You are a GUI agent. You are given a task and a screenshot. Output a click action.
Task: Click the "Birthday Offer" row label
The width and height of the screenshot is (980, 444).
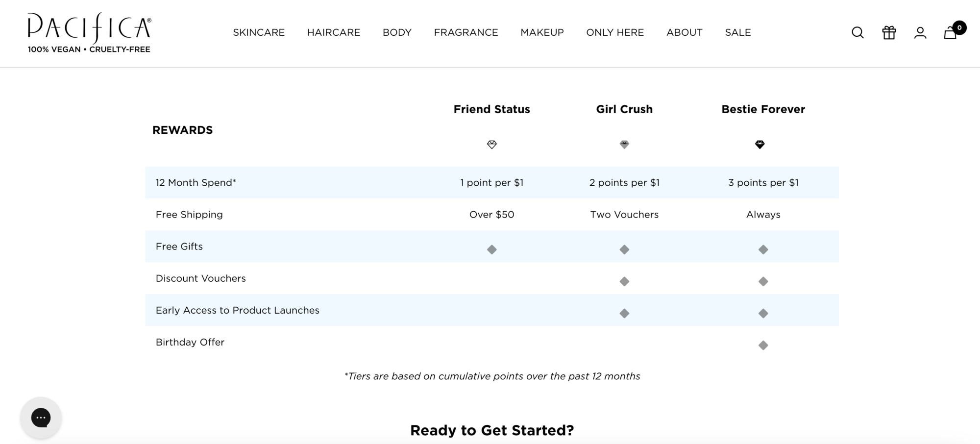click(x=190, y=342)
